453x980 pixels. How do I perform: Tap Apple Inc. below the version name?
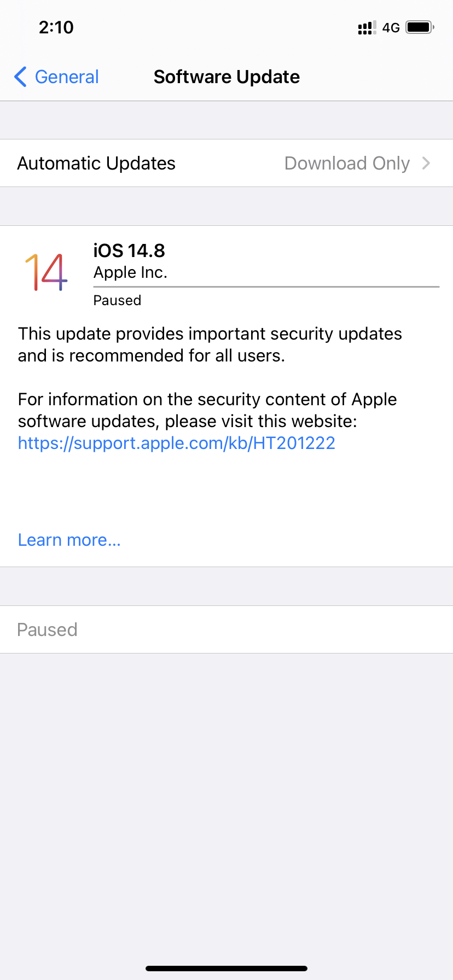pyautogui.click(x=130, y=272)
